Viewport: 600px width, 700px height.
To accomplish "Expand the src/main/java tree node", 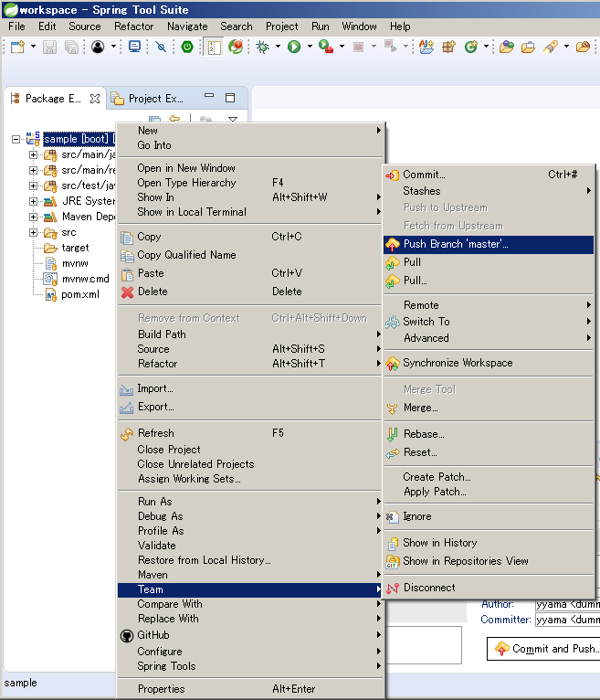I will point(33,155).
